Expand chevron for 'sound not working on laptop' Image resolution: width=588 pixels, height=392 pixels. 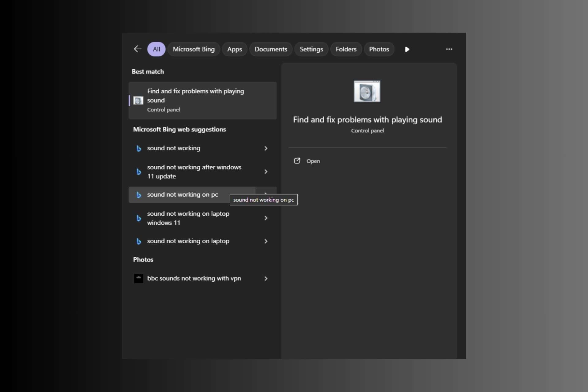(x=266, y=241)
